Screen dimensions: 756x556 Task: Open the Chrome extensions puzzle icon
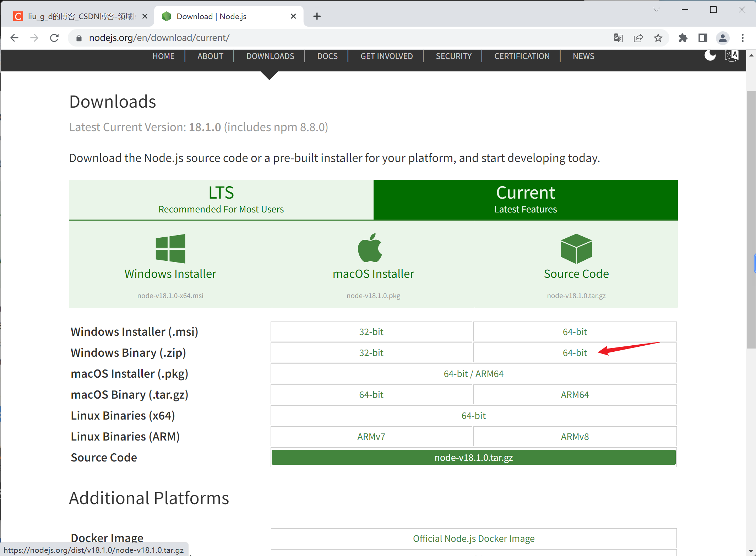click(683, 38)
